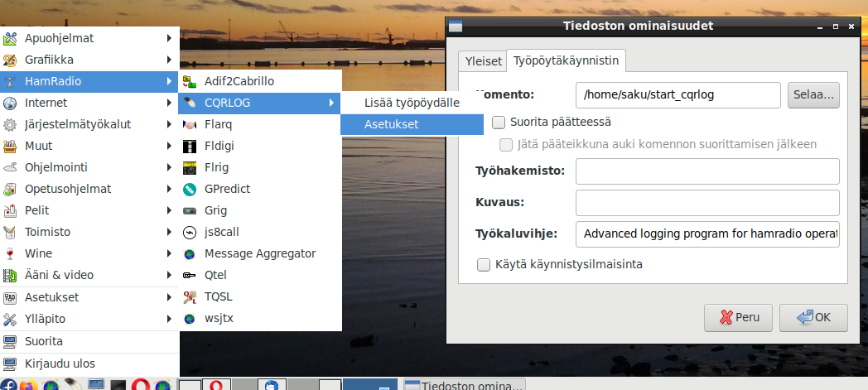Start wsjtx from the HamRadio submenu
Image resolution: width=868 pixels, height=390 pixels.
[x=260, y=319]
